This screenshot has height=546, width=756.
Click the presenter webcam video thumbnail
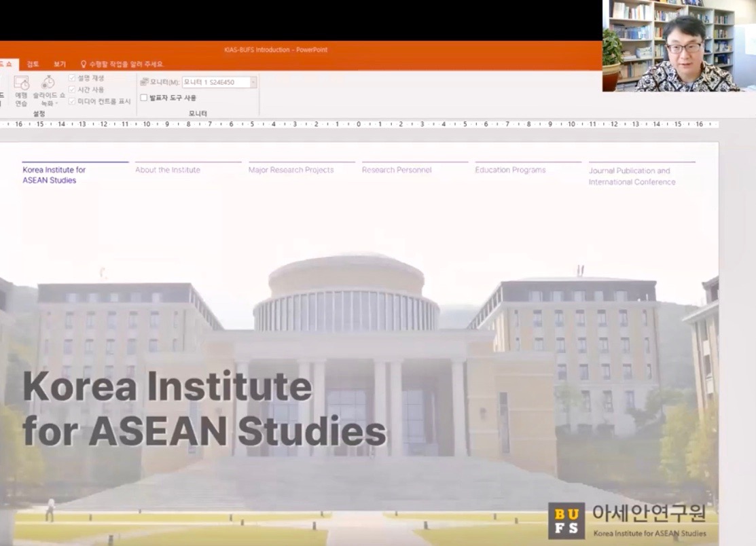coord(679,45)
